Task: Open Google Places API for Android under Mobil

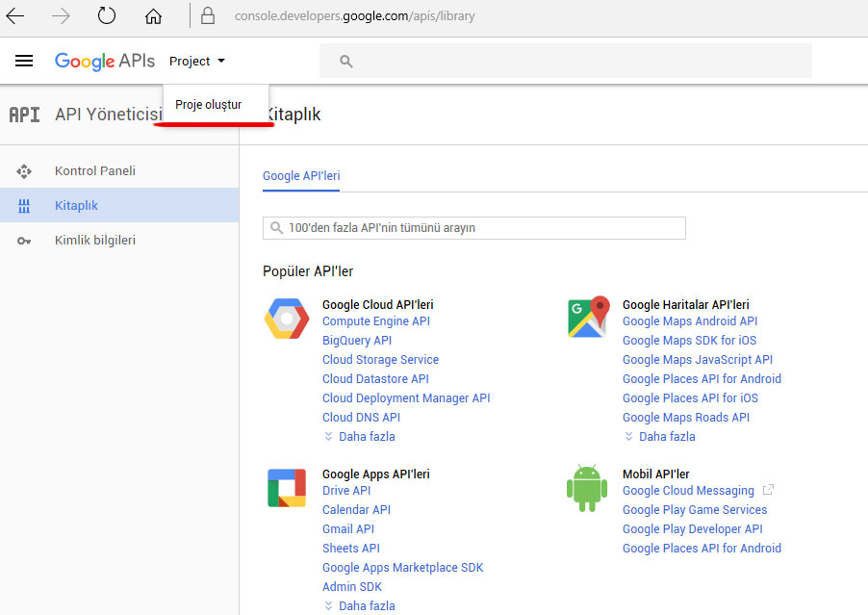Action: point(702,549)
